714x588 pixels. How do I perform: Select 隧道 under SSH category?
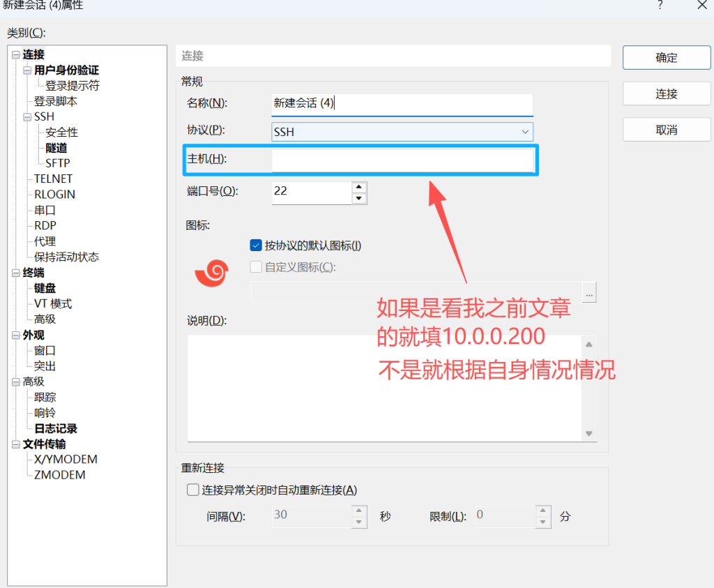[56, 148]
